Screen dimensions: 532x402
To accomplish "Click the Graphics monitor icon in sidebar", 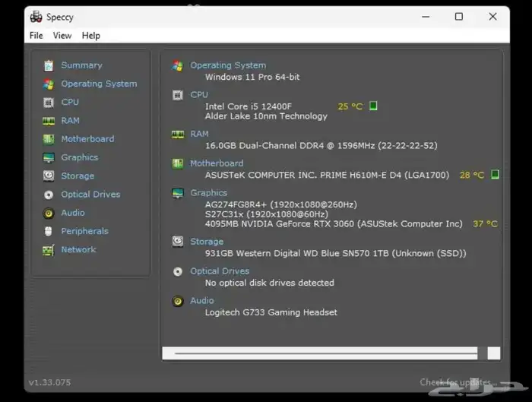I will [49, 158].
